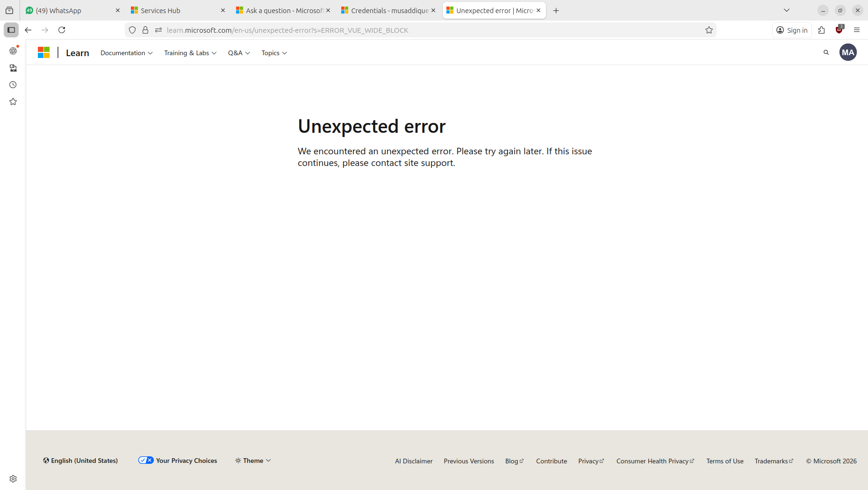Open the AI chatbot sidebar icon
The image size is (868, 490).
pos(13,50)
